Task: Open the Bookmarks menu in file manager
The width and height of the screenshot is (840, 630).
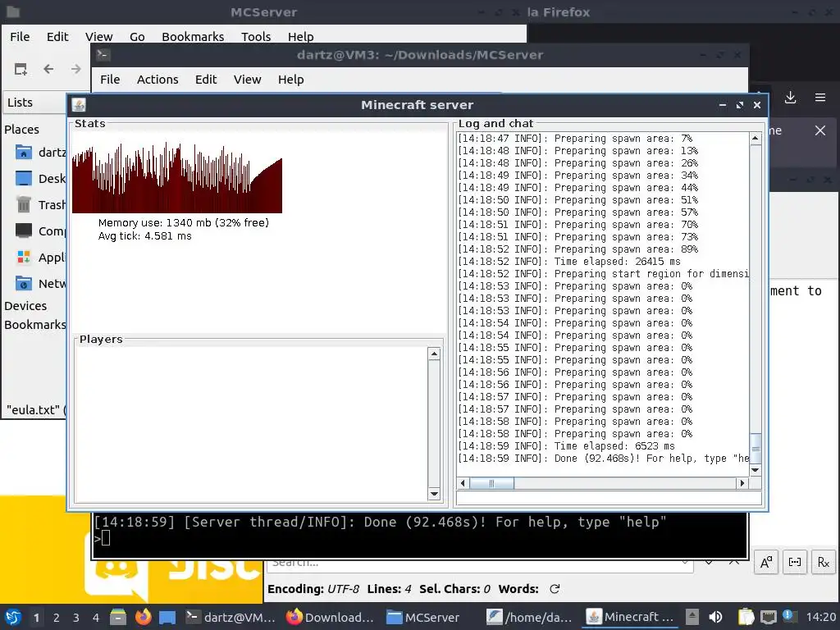Action: coord(193,36)
